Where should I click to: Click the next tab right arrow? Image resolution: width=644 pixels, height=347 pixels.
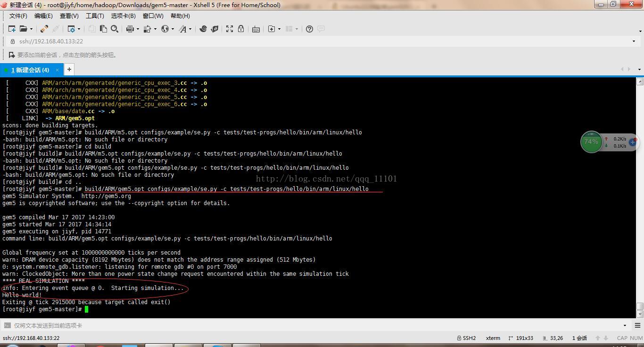629,69
